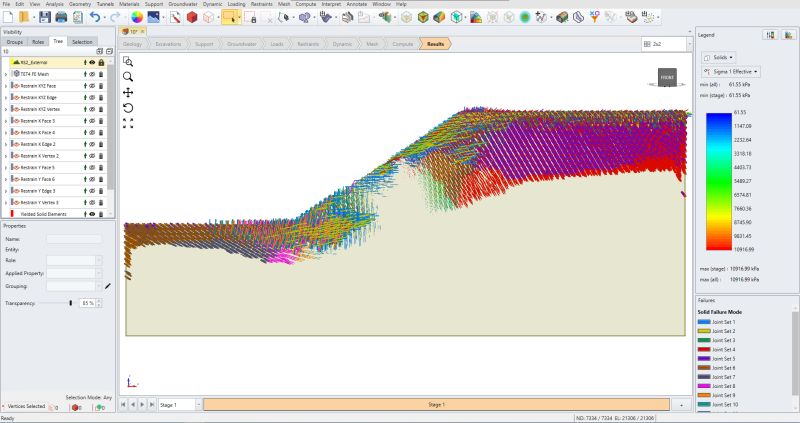Viewport: 800px width, 423px height.
Task: Show Restrain X Edge 2 via eye icon
Action: tap(92, 144)
